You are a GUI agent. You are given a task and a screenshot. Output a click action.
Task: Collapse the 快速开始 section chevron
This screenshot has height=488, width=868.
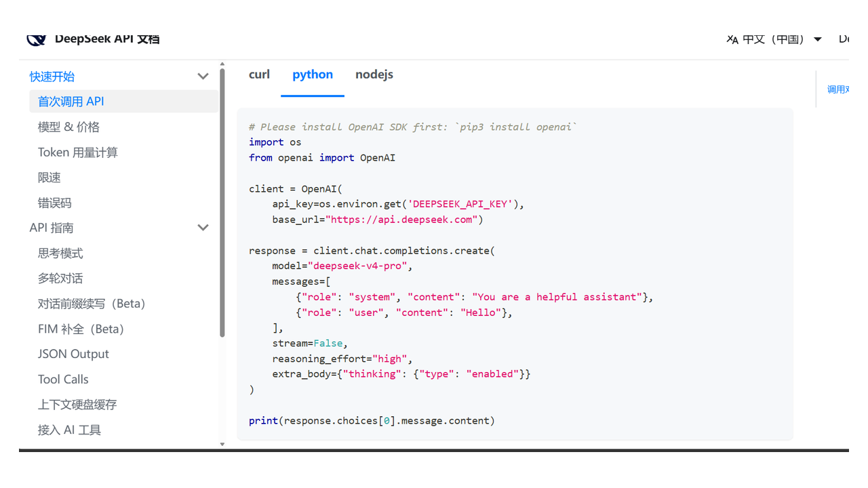tap(203, 77)
